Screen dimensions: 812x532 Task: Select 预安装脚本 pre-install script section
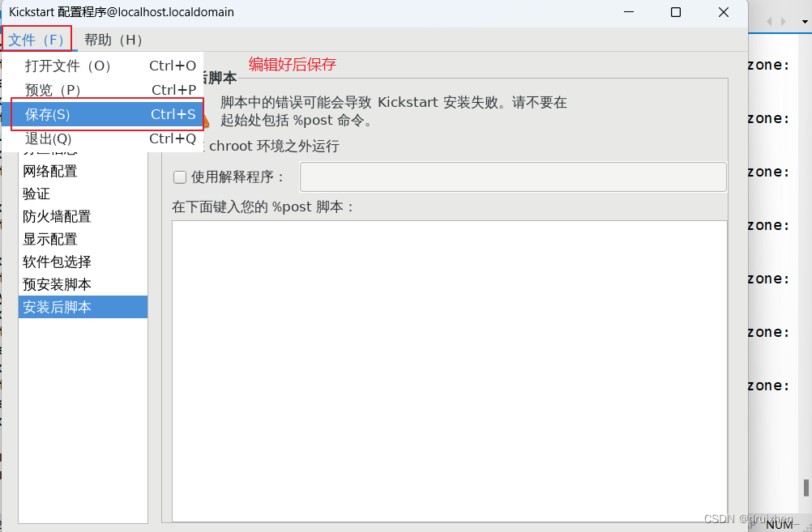(x=57, y=284)
